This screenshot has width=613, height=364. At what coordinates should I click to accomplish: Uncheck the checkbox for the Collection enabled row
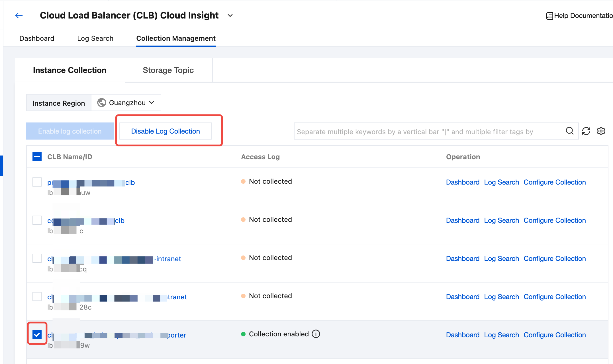(x=37, y=334)
